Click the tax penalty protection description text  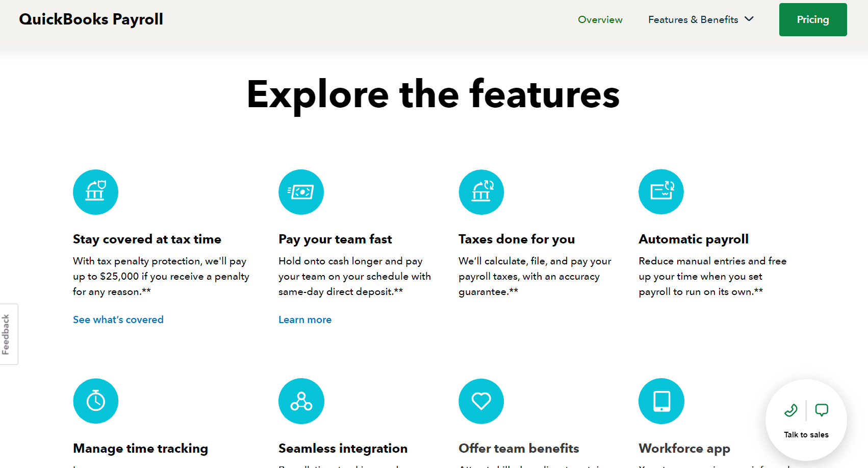(x=161, y=276)
